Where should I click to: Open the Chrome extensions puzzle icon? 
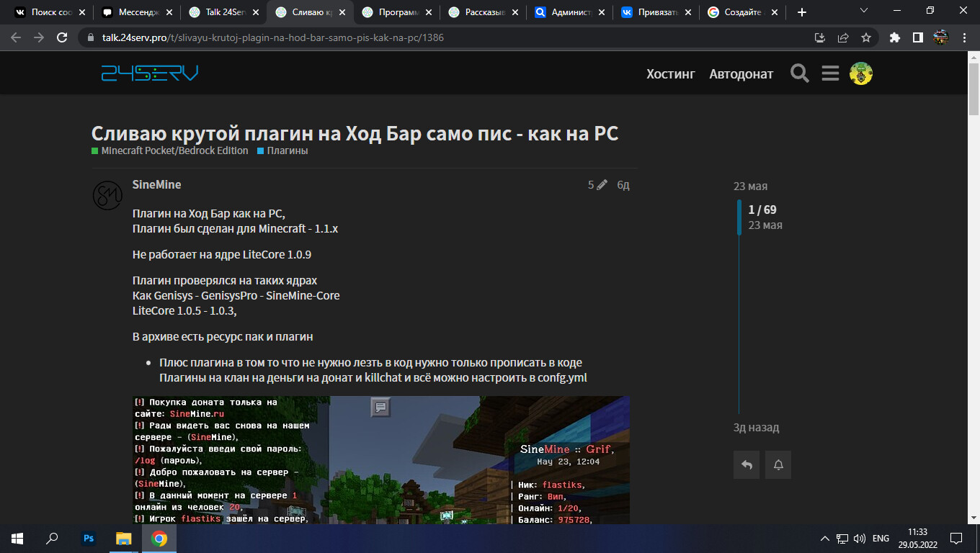895,37
